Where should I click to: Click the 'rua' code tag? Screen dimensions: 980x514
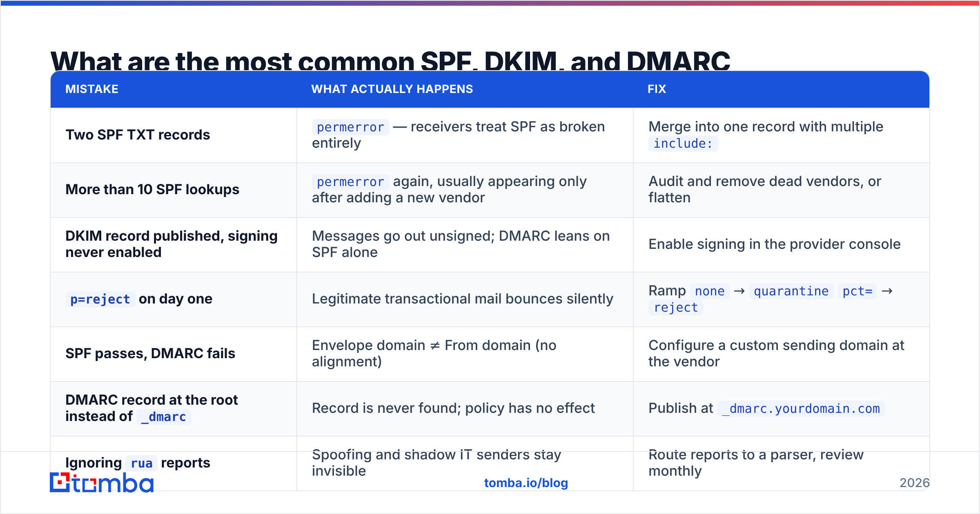141,463
